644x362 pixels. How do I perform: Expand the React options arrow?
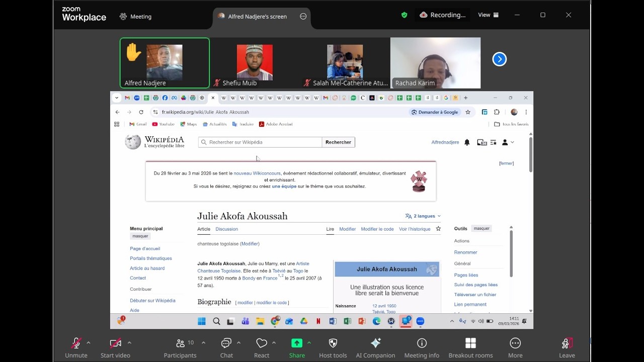(x=274, y=343)
